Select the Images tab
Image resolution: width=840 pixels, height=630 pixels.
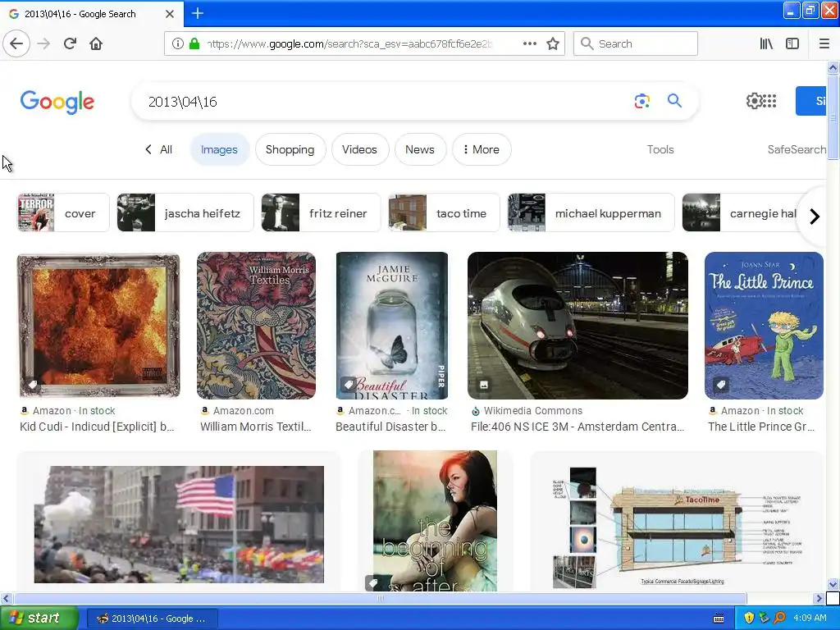tap(219, 149)
